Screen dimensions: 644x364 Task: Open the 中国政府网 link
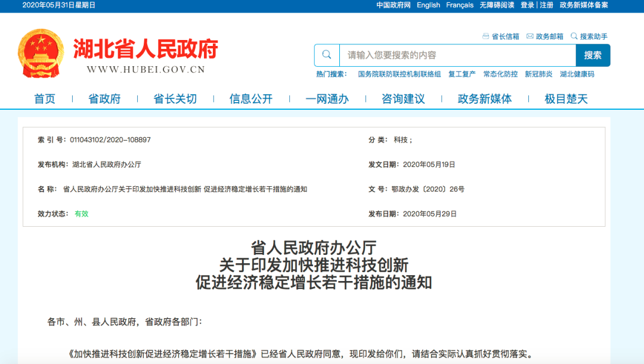coord(393,5)
